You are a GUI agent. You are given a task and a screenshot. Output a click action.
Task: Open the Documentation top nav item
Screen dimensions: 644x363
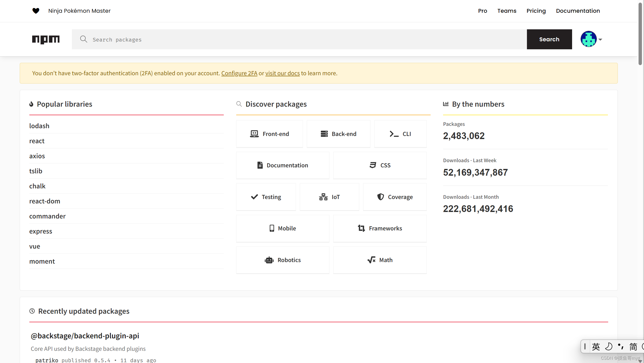click(x=578, y=11)
